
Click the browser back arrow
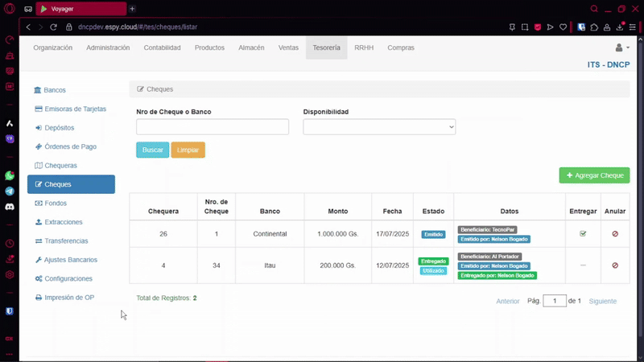(x=29, y=27)
